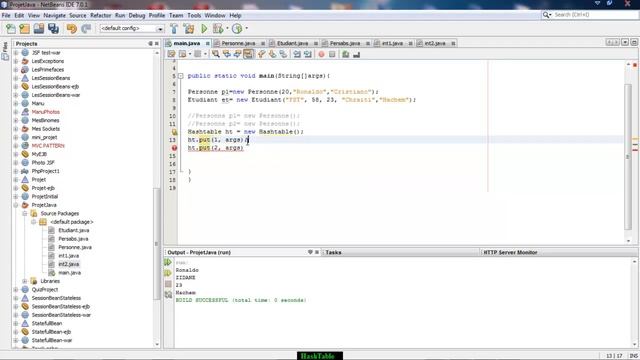
Task: Click the lightbulb hint icon on line 12
Action: [174, 132]
